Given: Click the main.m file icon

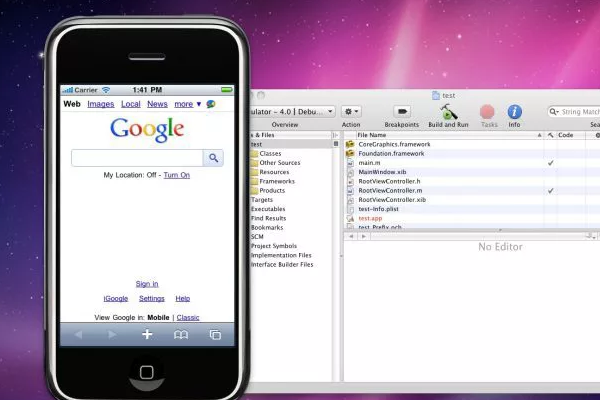Looking at the screenshot, I should (x=350, y=163).
